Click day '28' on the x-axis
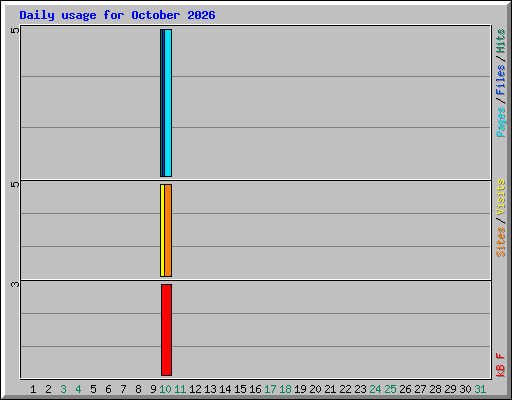 coord(435,389)
